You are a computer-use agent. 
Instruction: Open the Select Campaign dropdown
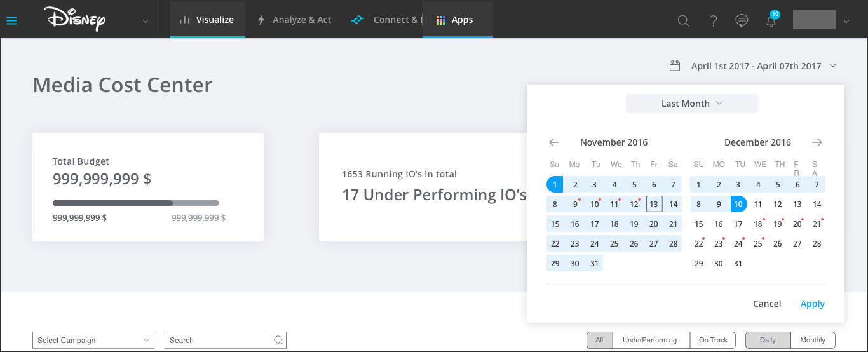tap(93, 341)
